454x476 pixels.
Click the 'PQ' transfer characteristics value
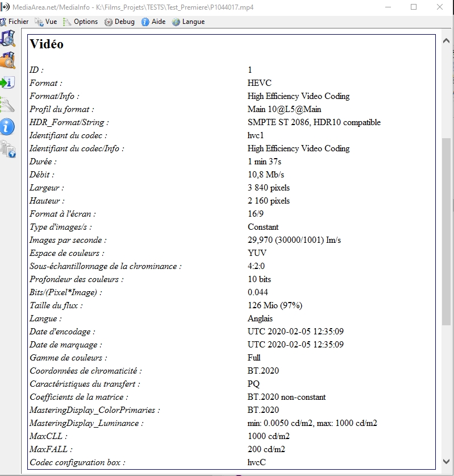pos(253,384)
